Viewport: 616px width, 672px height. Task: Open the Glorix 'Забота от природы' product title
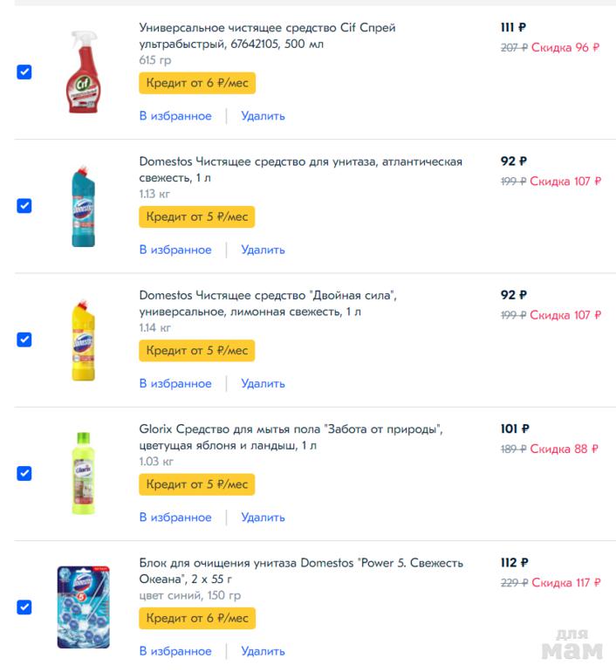pyautogui.click(x=291, y=437)
